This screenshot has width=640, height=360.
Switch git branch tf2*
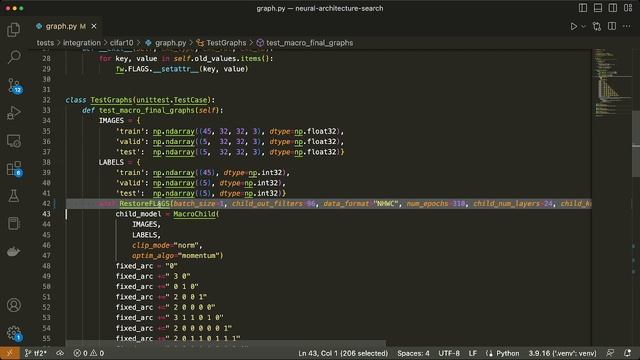pyautogui.click(x=36, y=353)
